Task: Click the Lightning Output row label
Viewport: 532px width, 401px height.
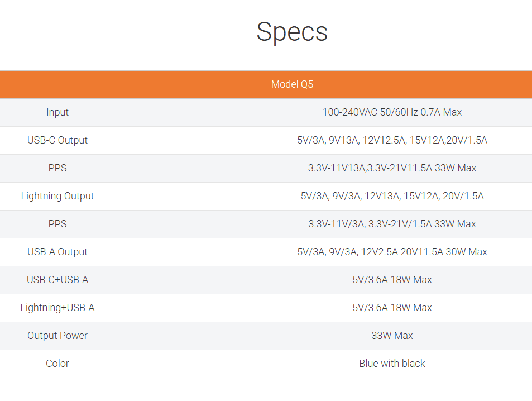Action: point(57,196)
